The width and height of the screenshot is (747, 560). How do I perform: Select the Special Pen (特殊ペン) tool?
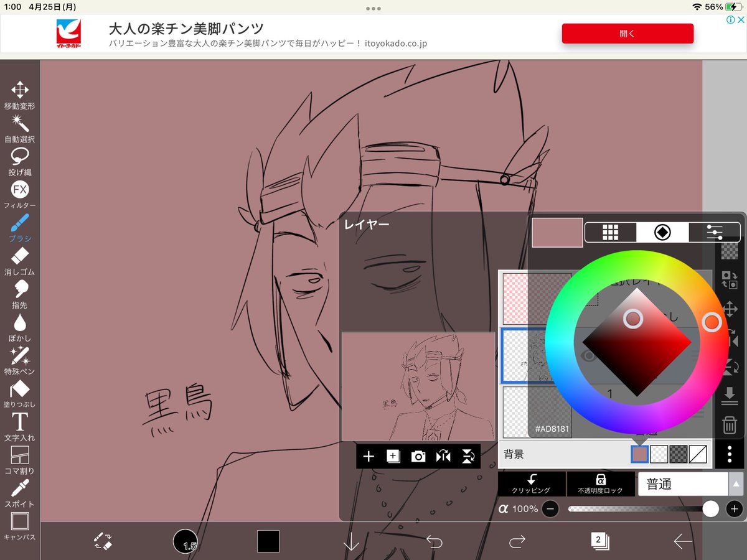(x=20, y=360)
